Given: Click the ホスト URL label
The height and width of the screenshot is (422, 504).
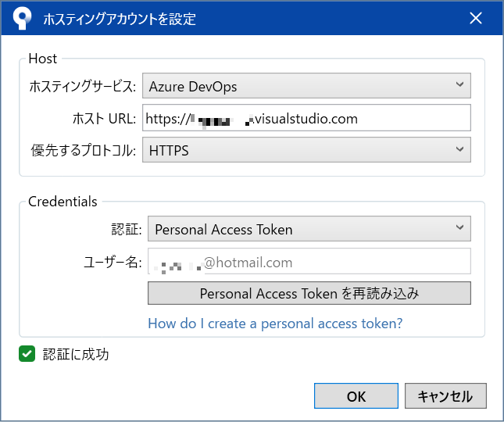Looking at the screenshot, I should coord(103,119).
